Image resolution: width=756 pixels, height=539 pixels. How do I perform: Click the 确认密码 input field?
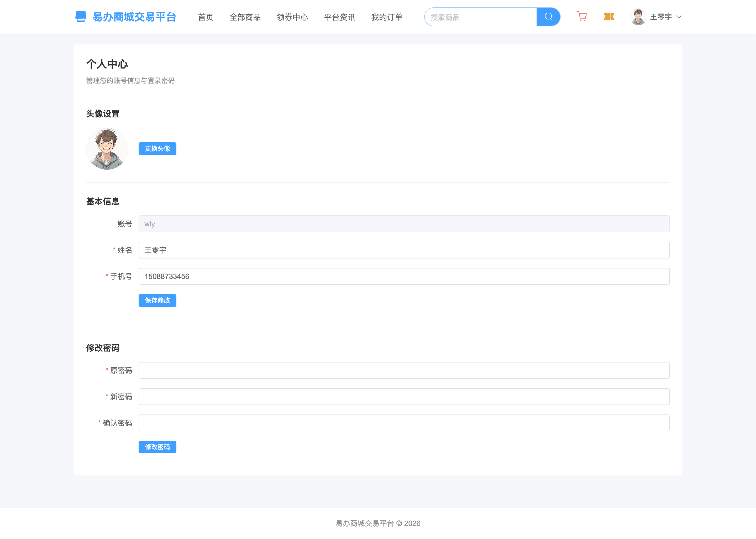(404, 422)
